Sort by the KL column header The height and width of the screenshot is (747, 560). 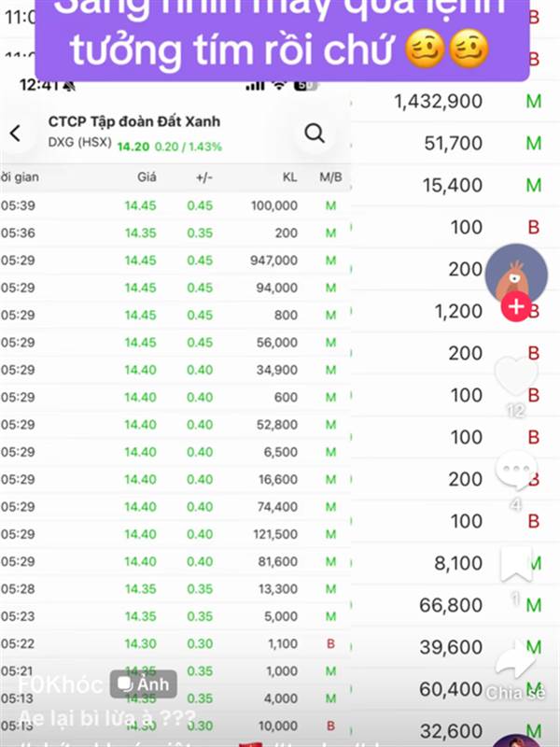pyautogui.click(x=289, y=177)
